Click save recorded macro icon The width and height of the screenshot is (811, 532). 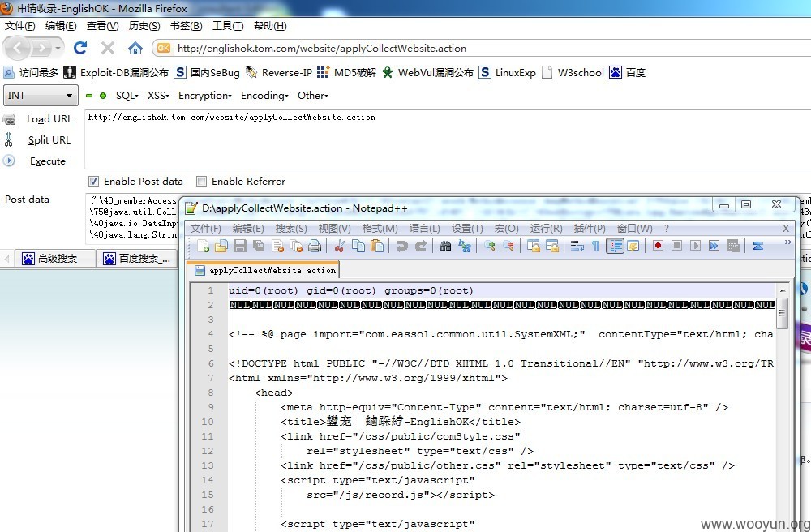click(x=733, y=246)
